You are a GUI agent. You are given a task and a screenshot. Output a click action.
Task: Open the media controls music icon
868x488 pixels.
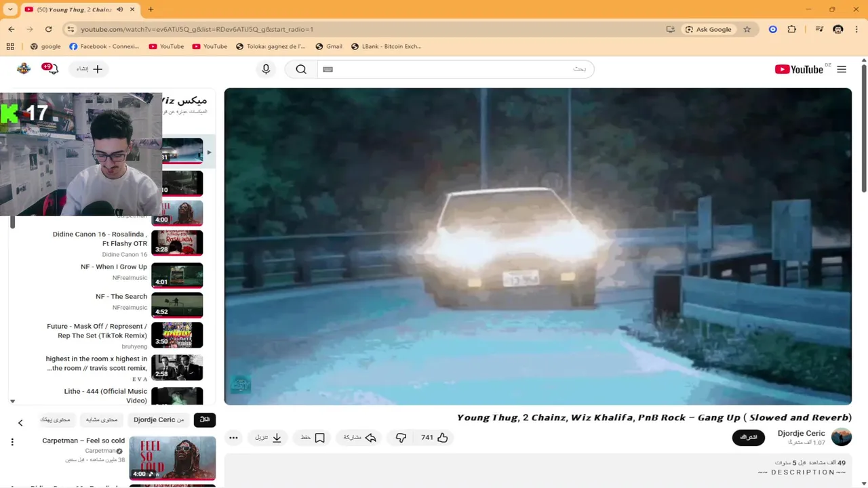pyautogui.click(x=819, y=29)
